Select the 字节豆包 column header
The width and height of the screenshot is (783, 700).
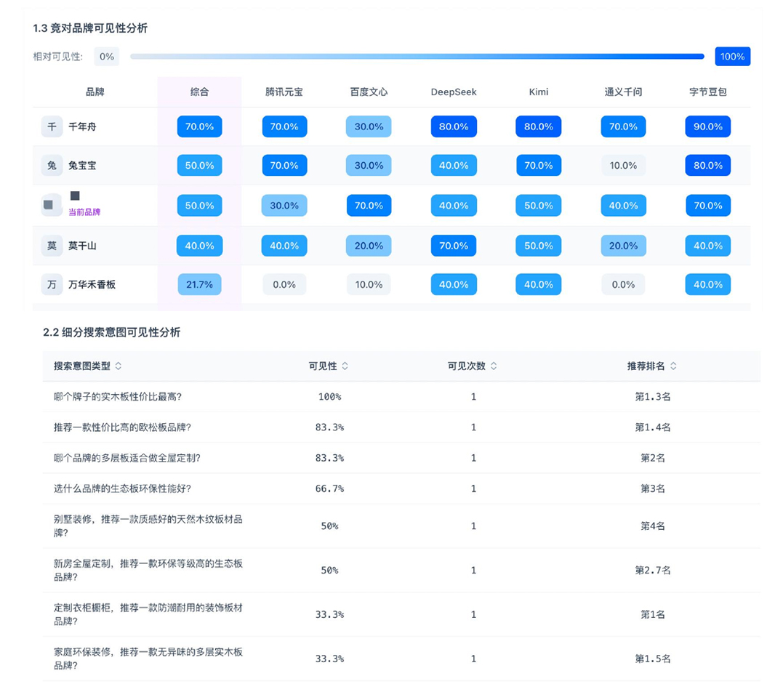[x=707, y=92]
